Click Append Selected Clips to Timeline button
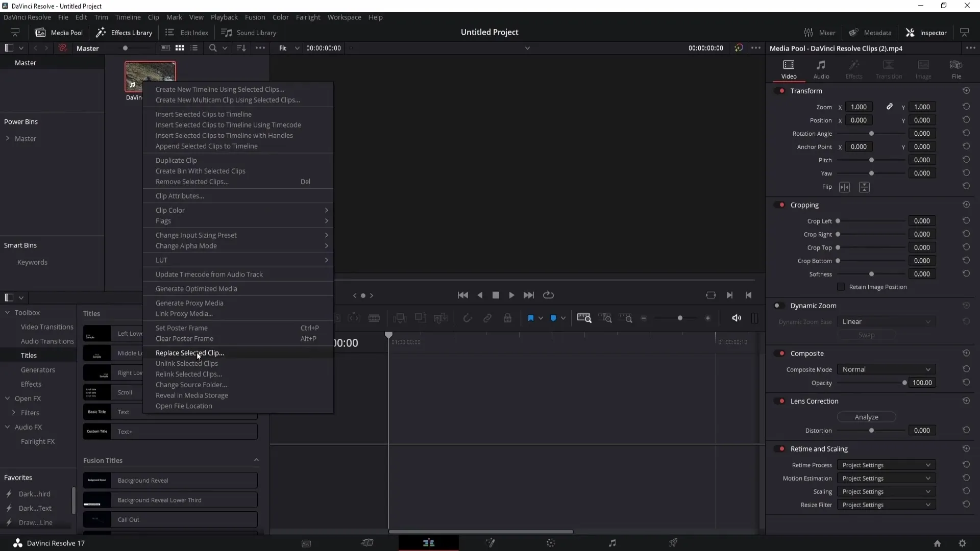Screen dimensions: 980x551 [207, 146]
